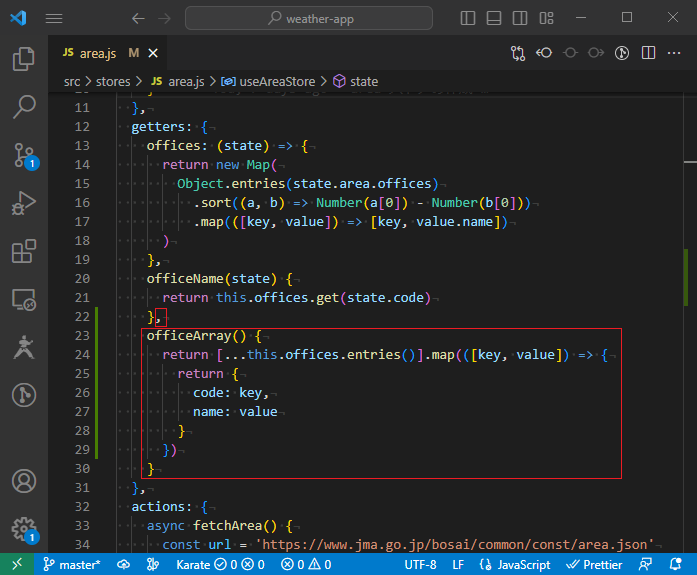Click the master* branch indicator

(72, 564)
